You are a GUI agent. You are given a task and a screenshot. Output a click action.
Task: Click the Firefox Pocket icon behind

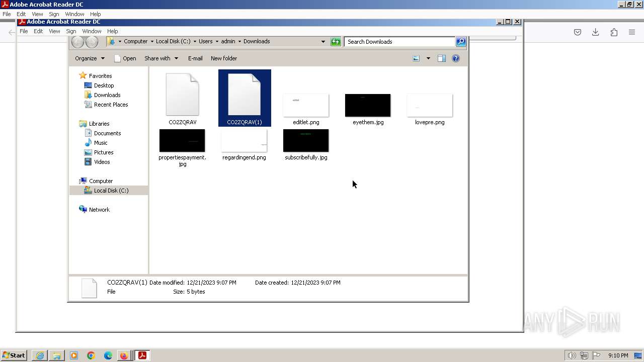578,32
